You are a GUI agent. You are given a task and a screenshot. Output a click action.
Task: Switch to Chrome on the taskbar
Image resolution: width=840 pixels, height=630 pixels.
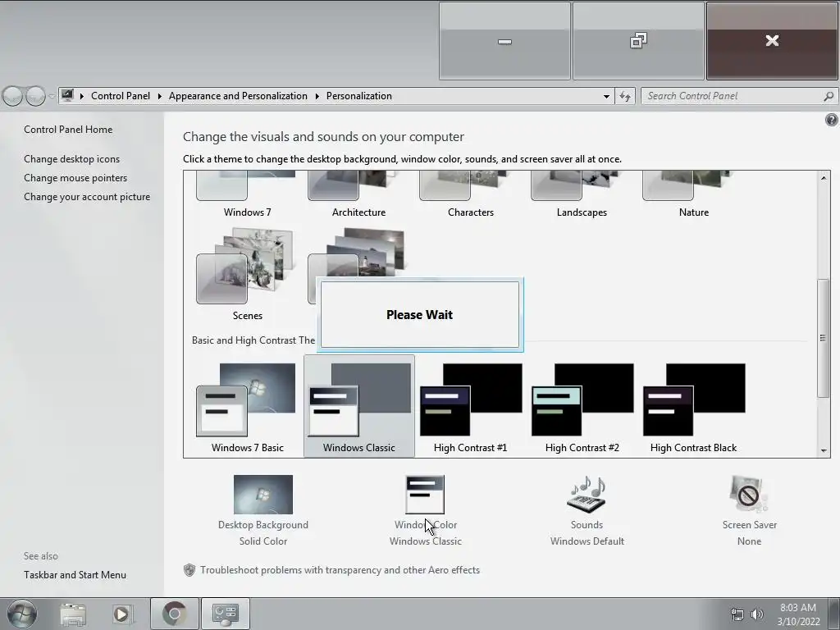175,614
